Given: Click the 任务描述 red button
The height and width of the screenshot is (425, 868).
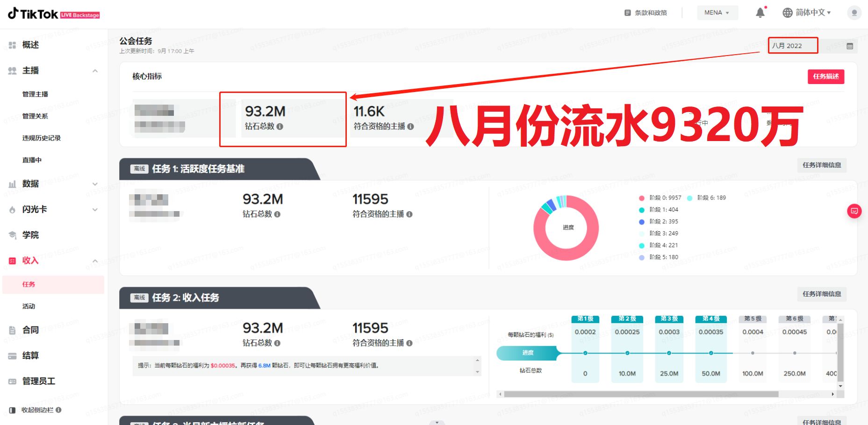Looking at the screenshot, I should coord(825,77).
